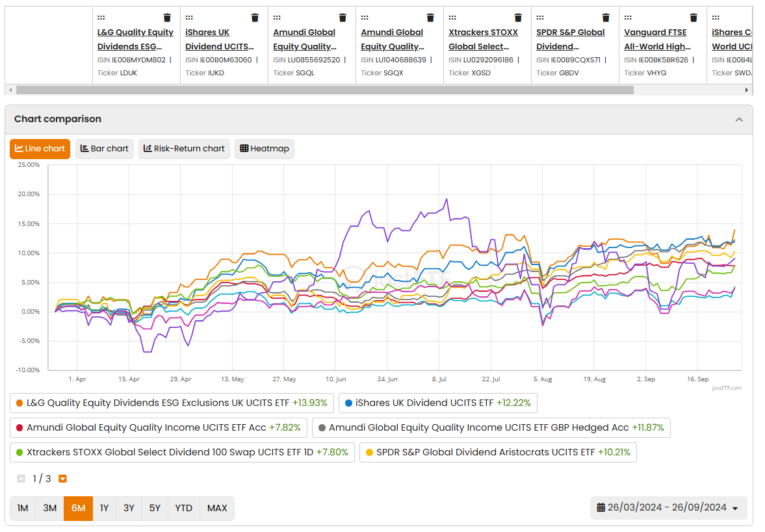The width and height of the screenshot is (765, 532).
Task: Open the date range dropdown 26/03/2024 - 26/09/2024
Action: (x=668, y=507)
